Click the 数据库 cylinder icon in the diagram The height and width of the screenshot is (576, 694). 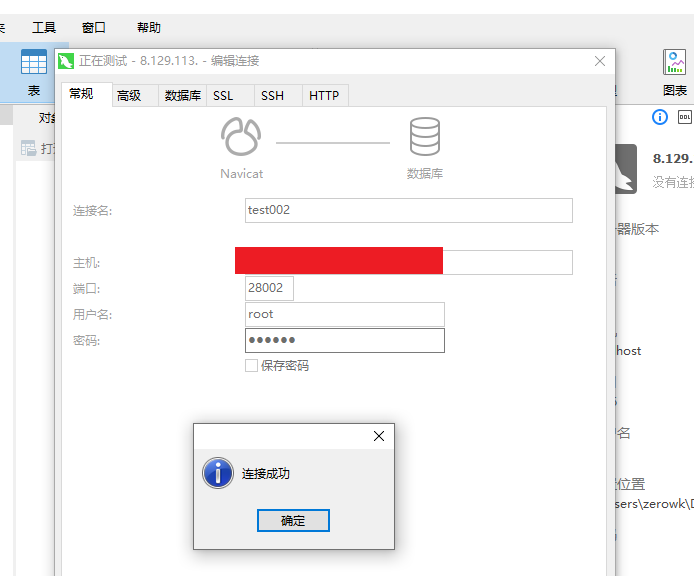tap(424, 136)
